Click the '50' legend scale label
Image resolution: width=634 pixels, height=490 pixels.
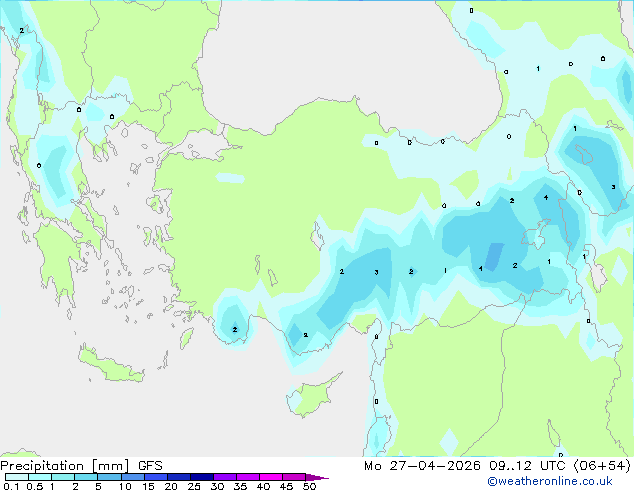309,486
